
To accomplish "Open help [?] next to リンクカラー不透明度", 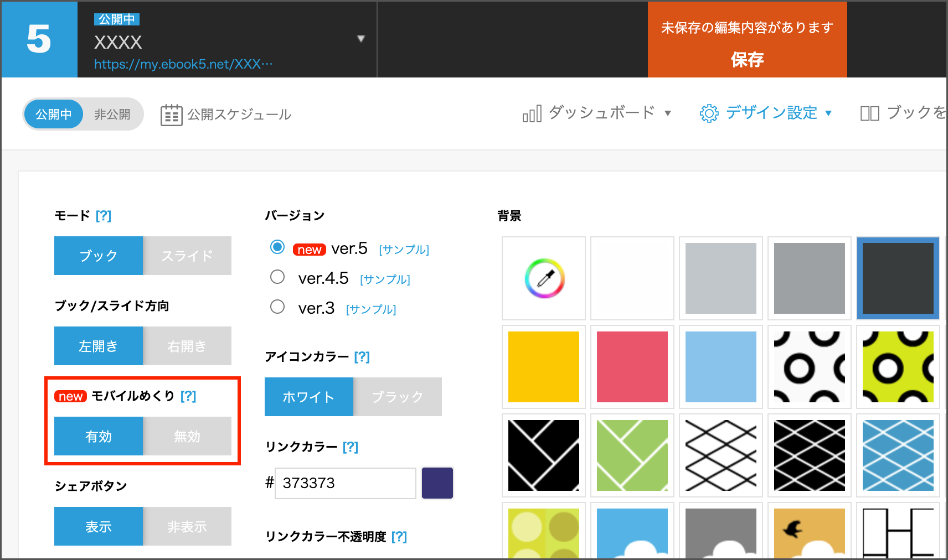I will (x=399, y=537).
